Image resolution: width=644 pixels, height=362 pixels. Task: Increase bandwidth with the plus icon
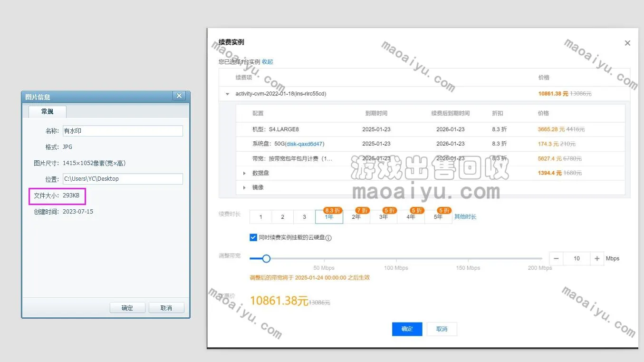[x=597, y=259]
